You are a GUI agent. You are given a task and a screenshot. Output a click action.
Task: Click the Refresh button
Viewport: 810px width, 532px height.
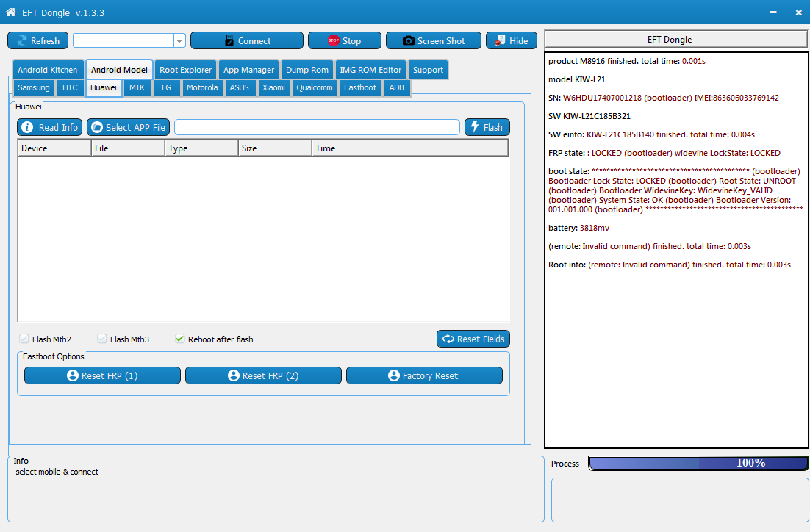click(x=37, y=41)
